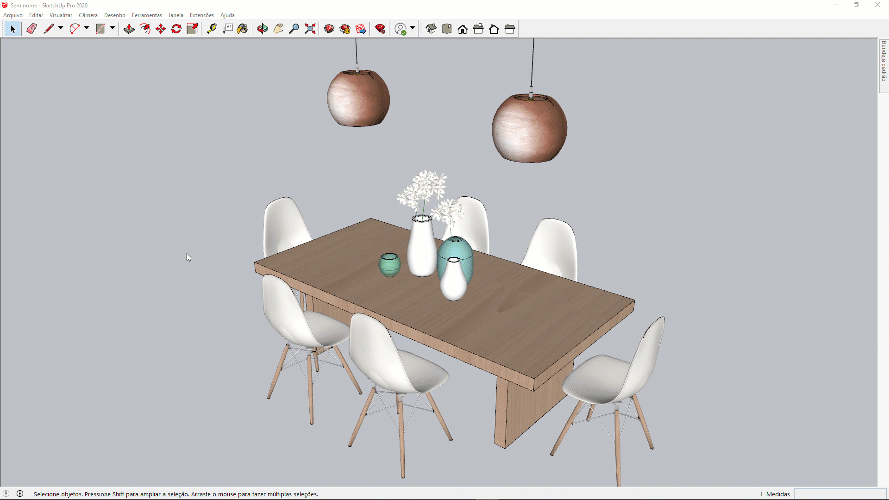Open the Editar menu
Screen dimensions: 889x500
click(36, 15)
